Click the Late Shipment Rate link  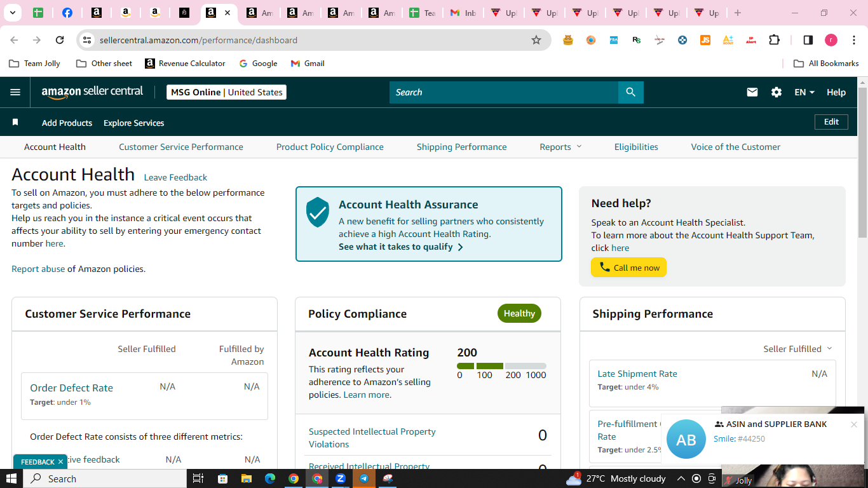click(637, 374)
